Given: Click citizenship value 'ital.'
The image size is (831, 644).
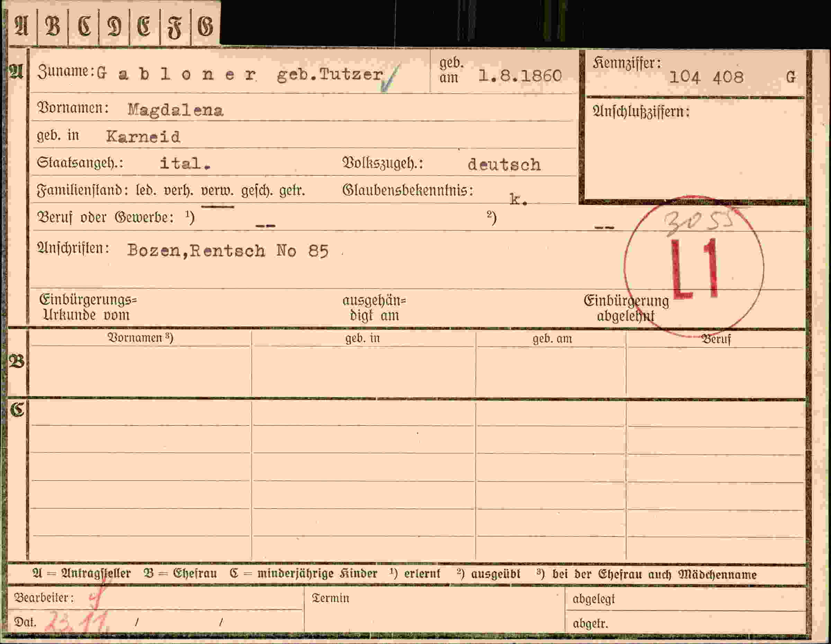Looking at the screenshot, I should click(x=185, y=163).
